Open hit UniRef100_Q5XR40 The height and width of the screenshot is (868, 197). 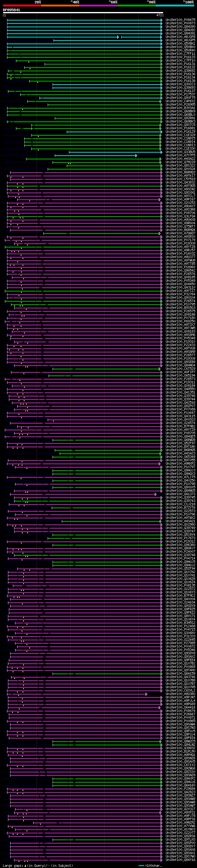180,50
